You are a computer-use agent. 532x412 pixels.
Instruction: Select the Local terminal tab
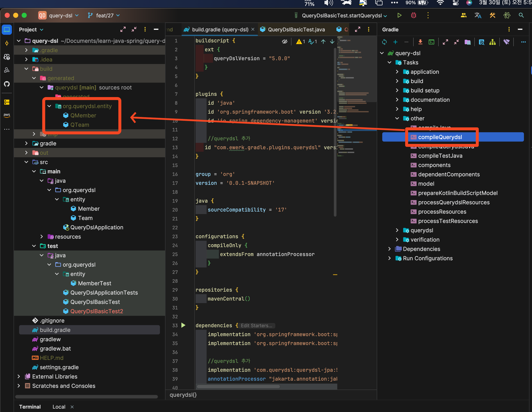(x=59, y=407)
